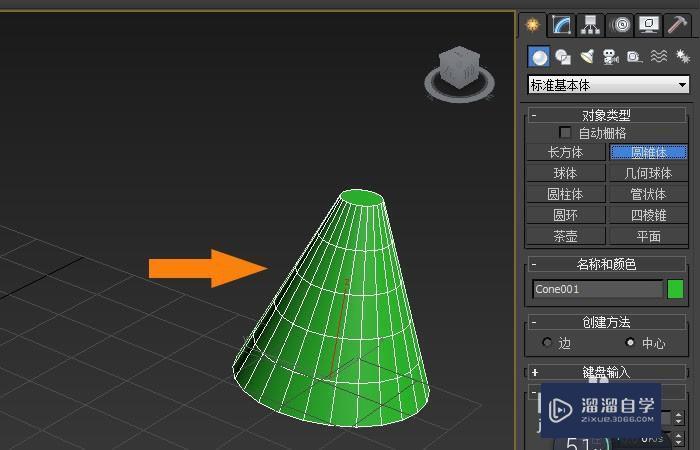Screen dimensions: 700x450
Task: Select the 边 radio button
Action: (547, 343)
